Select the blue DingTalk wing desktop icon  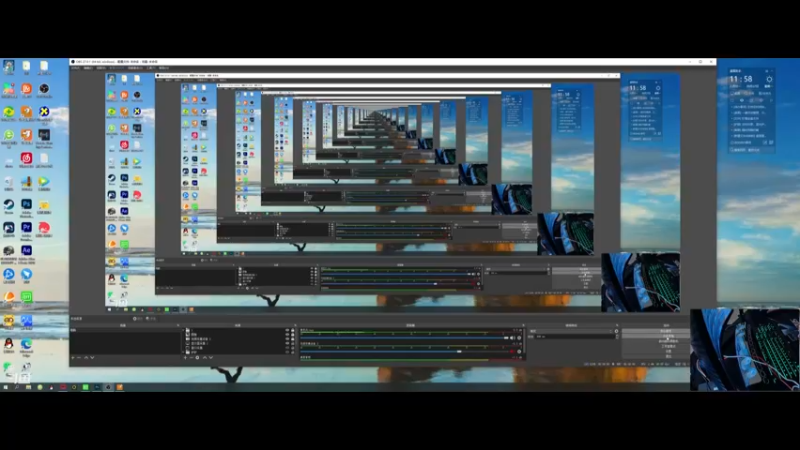27,274
